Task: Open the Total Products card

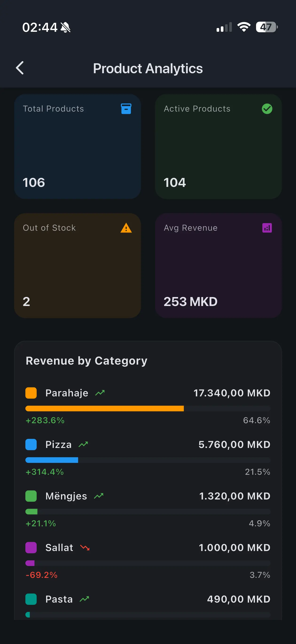Action: point(77,146)
